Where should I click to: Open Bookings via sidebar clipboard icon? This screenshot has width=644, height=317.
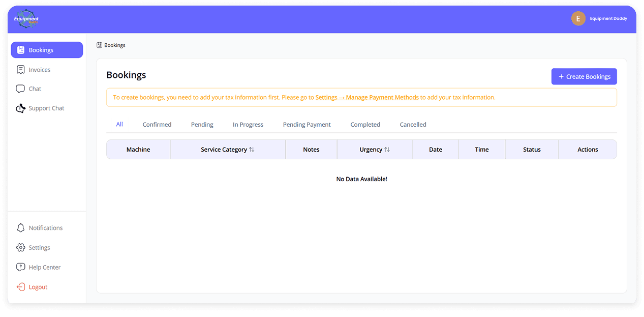tap(21, 50)
